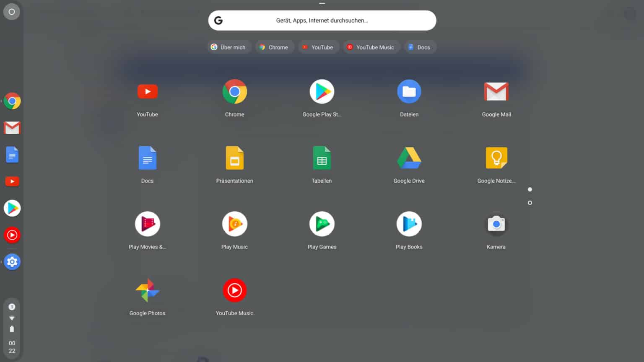Launch the Google Drive app
The height and width of the screenshot is (362, 644).
pyautogui.click(x=409, y=158)
